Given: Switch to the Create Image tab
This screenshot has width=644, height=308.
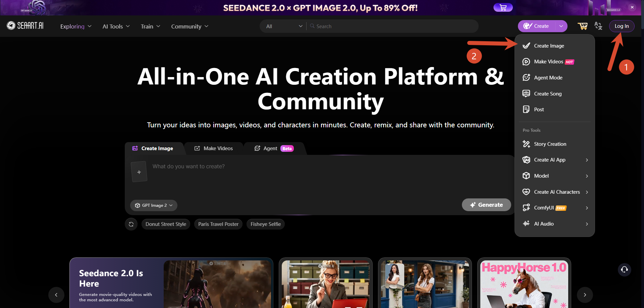Looking at the screenshot, I should click(x=153, y=148).
